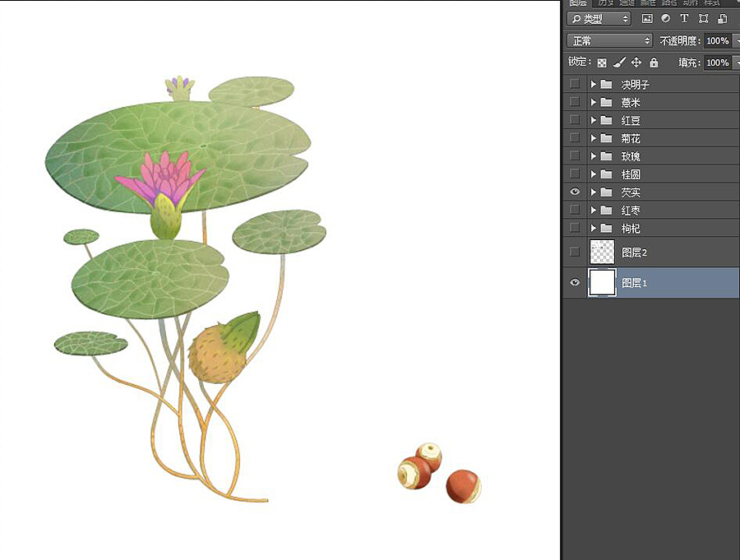The height and width of the screenshot is (560, 740).
Task: Select the 桂圆 group name
Action: pyautogui.click(x=631, y=174)
